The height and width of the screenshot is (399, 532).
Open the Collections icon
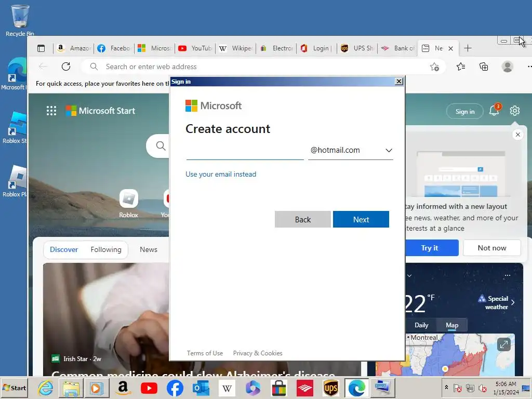[484, 66]
